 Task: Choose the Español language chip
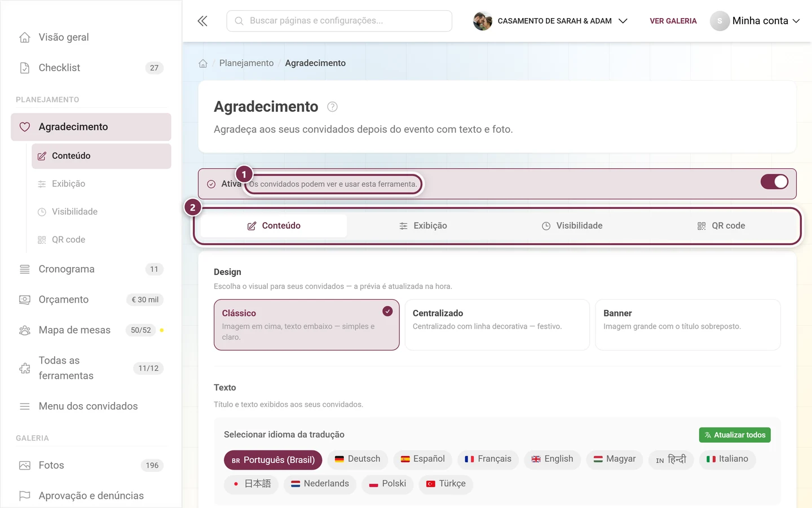coord(423,459)
